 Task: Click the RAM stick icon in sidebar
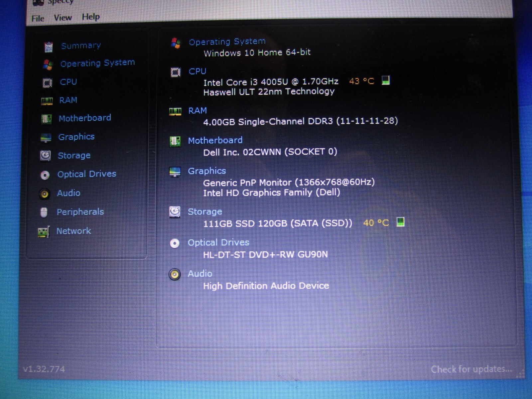click(x=47, y=101)
